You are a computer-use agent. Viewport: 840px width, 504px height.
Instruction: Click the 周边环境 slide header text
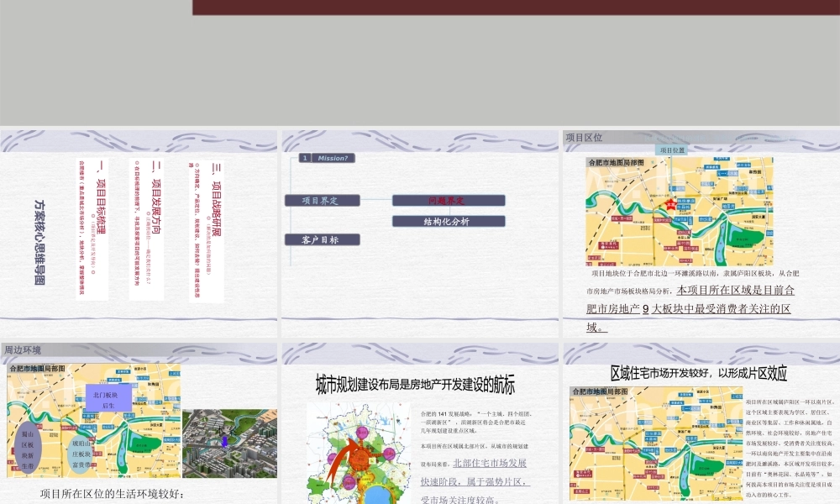coord(23,349)
